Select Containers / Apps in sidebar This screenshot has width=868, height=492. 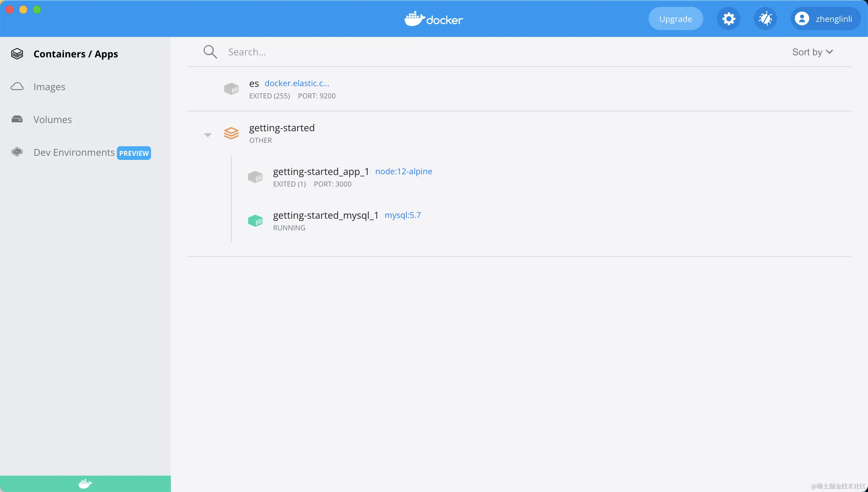point(76,54)
